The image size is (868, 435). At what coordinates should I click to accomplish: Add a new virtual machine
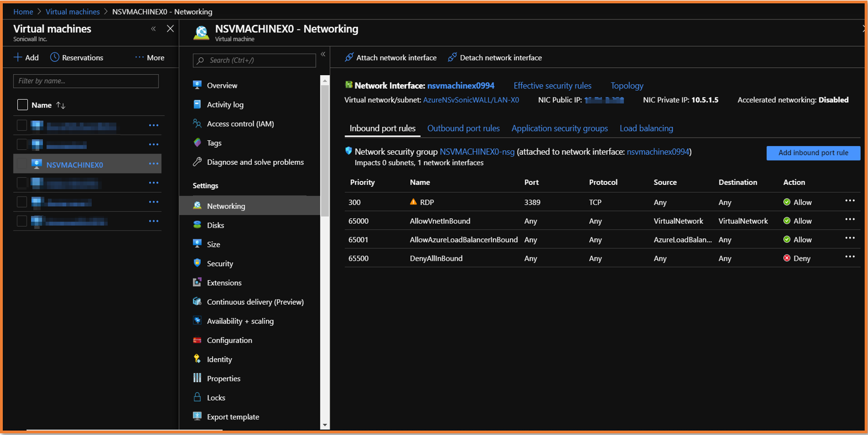[26, 57]
